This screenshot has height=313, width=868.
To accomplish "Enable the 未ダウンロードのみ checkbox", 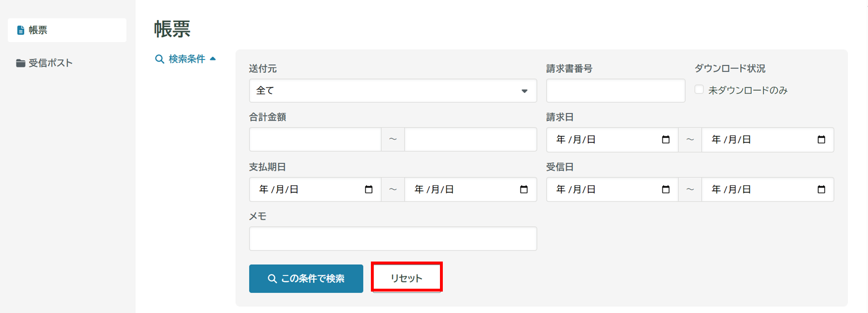I will click(699, 90).
